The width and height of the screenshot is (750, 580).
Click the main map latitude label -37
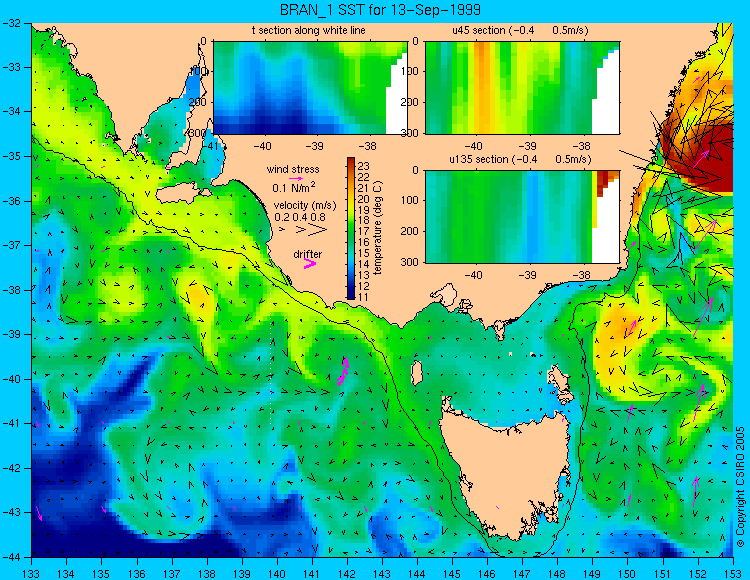(x=11, y=245)
